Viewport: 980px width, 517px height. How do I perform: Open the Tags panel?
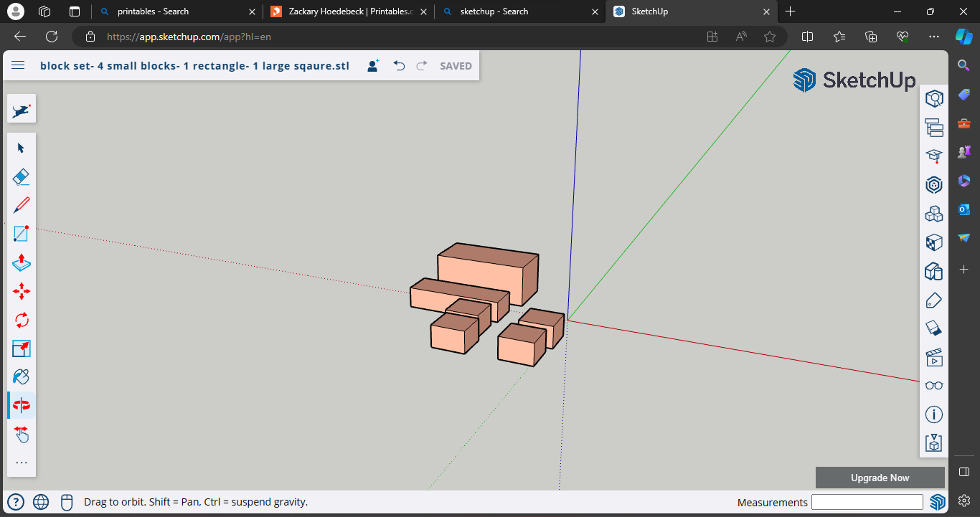(933, 299)
